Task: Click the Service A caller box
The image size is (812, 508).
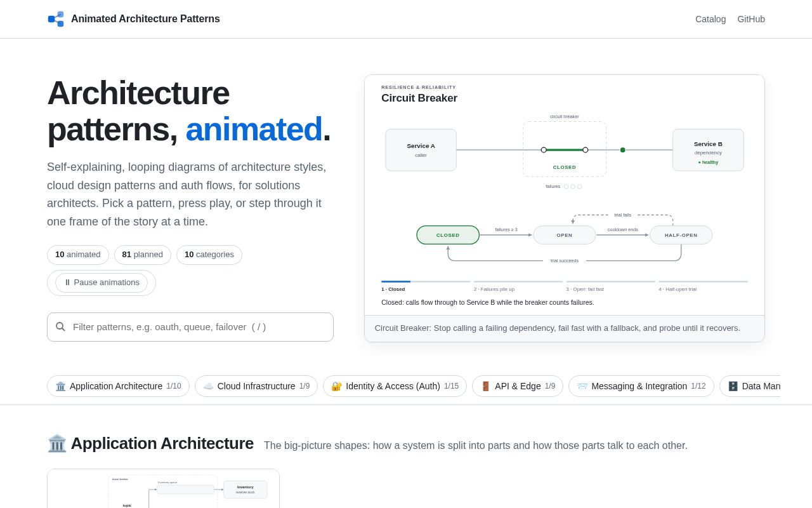Action: 421,150
